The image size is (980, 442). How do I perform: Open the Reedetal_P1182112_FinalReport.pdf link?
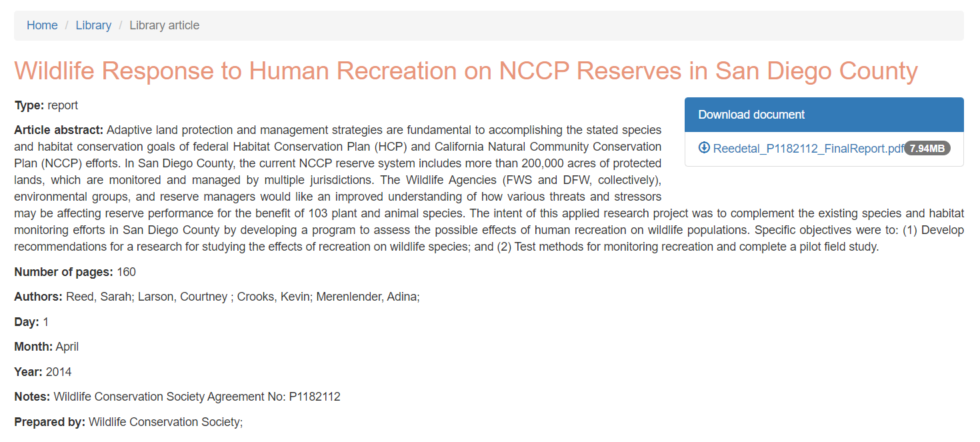[x=808, y=149]
